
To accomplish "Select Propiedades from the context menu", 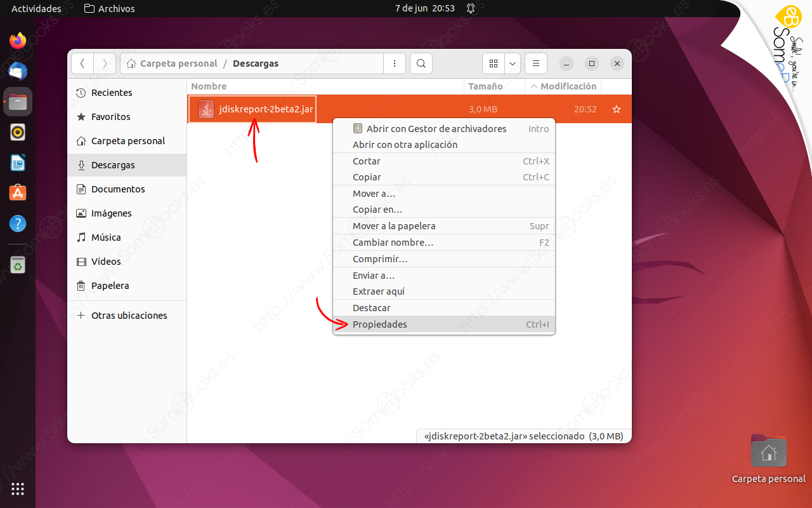I will coord(380,324).
